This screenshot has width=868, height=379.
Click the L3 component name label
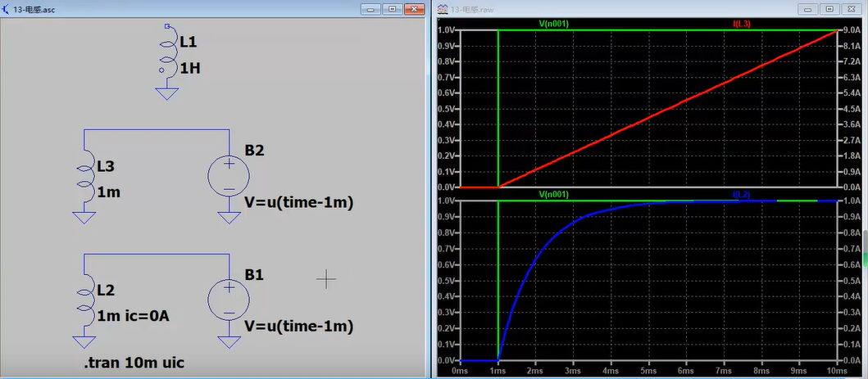(x=106, y=166)
